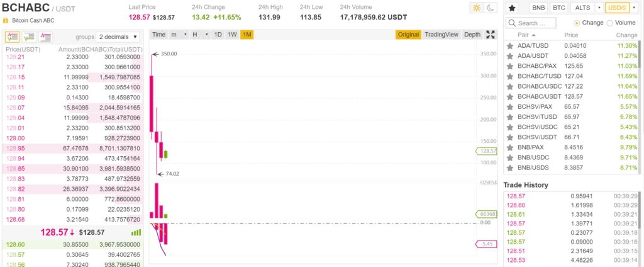Select the USDⓈ market tab
This screenshot has width=644, height=267.
618,8
